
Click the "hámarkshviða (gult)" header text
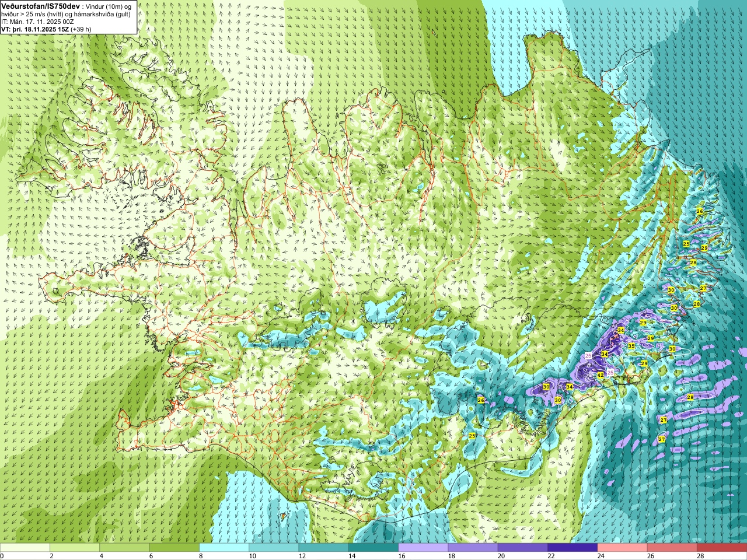coord(103,14)
